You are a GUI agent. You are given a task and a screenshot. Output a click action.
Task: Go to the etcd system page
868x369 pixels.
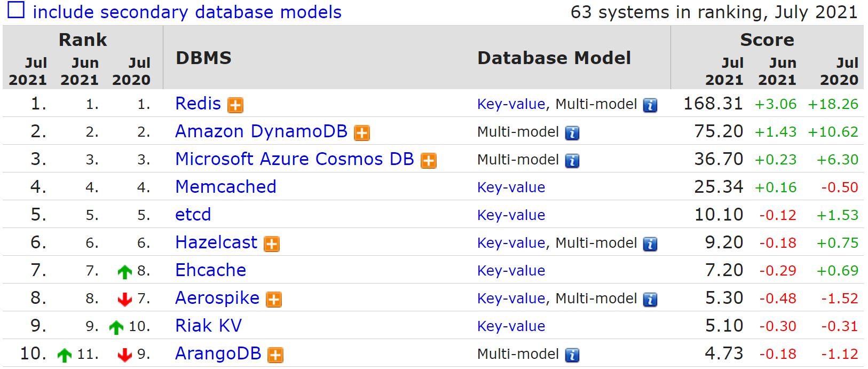(193, 215)
